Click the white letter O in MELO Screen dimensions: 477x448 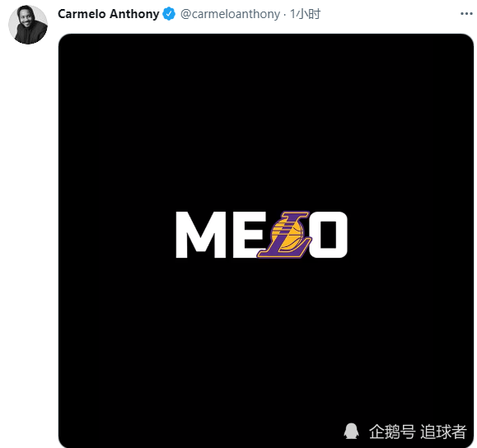tap(329, 235)
